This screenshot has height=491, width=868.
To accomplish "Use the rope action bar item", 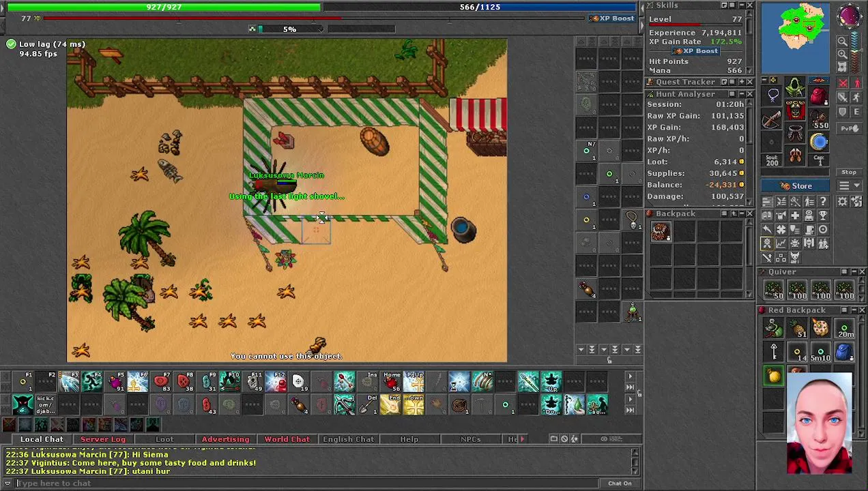I will pyautogui.click(x=460, y=405).
